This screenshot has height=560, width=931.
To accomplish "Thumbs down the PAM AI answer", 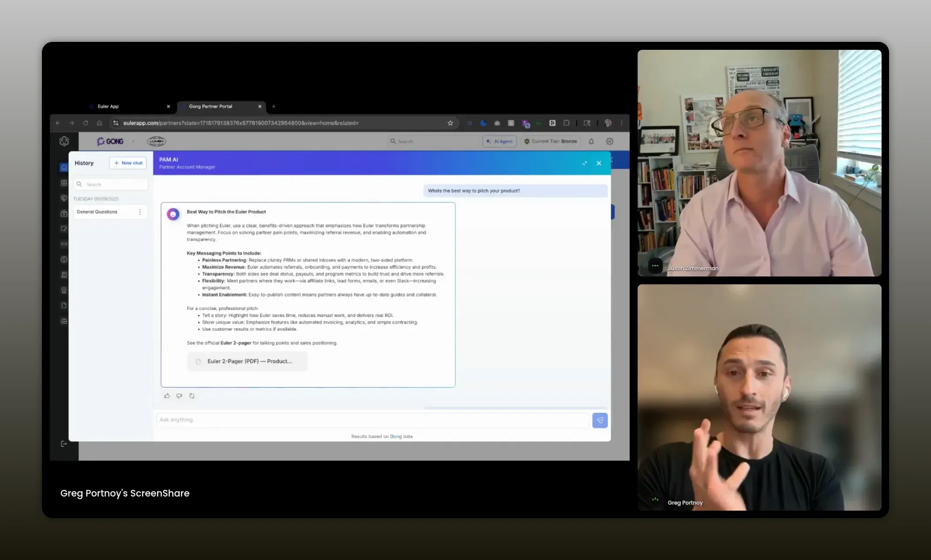I will (179, 396).
